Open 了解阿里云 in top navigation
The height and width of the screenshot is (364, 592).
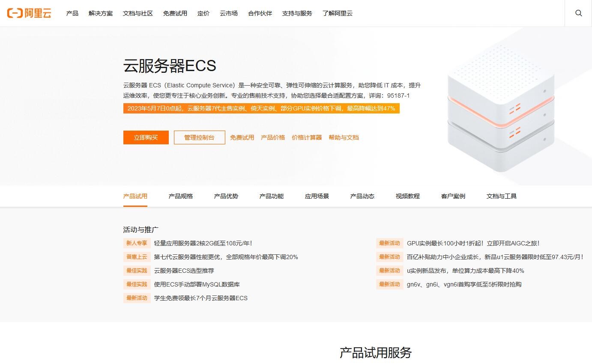(338, 13)
